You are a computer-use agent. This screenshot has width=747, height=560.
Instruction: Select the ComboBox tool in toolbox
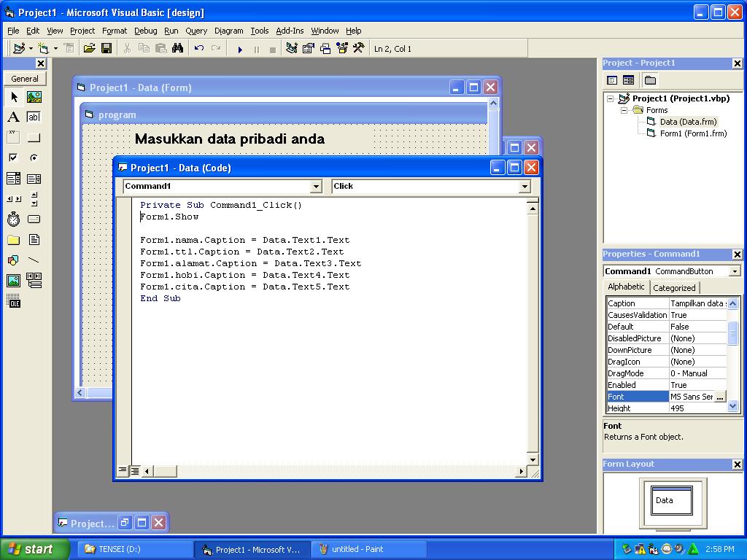tap(13, 179)
